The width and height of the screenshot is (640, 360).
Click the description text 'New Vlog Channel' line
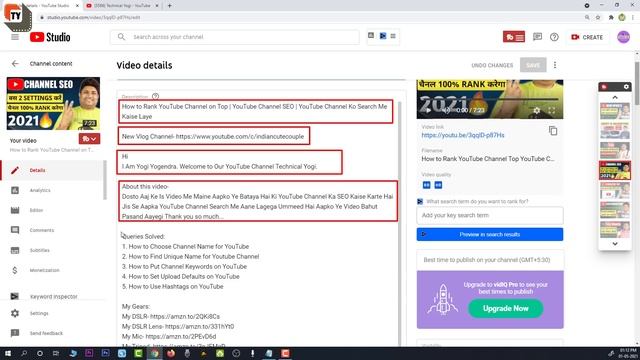(x=213, y=136)
